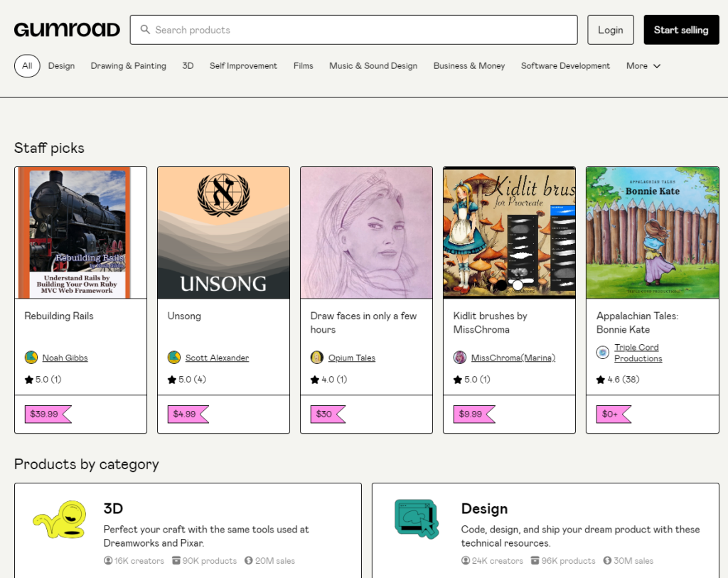728x578 pixels.
Task: Click the Unsong product title
Action: pyautogui.click(x=184, y=316)
